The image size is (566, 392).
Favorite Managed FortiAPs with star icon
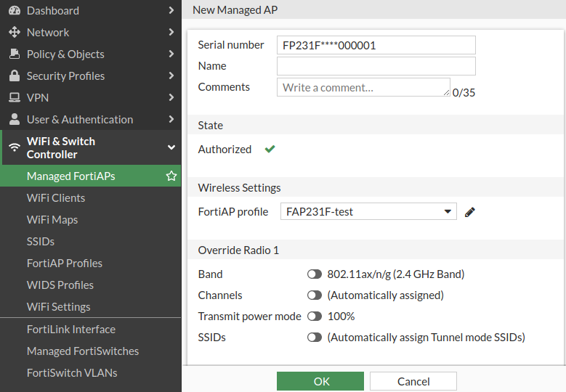point(171,176)
